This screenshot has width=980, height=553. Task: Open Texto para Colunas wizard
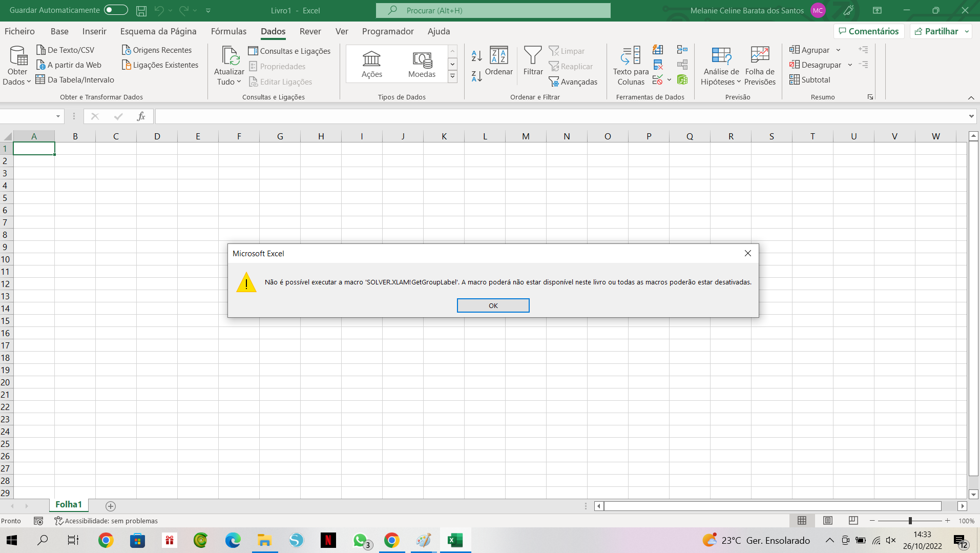(631, 66)
